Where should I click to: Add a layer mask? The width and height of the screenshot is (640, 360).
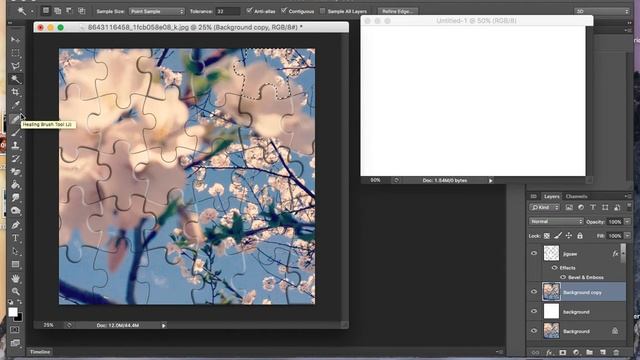point(562,352)
